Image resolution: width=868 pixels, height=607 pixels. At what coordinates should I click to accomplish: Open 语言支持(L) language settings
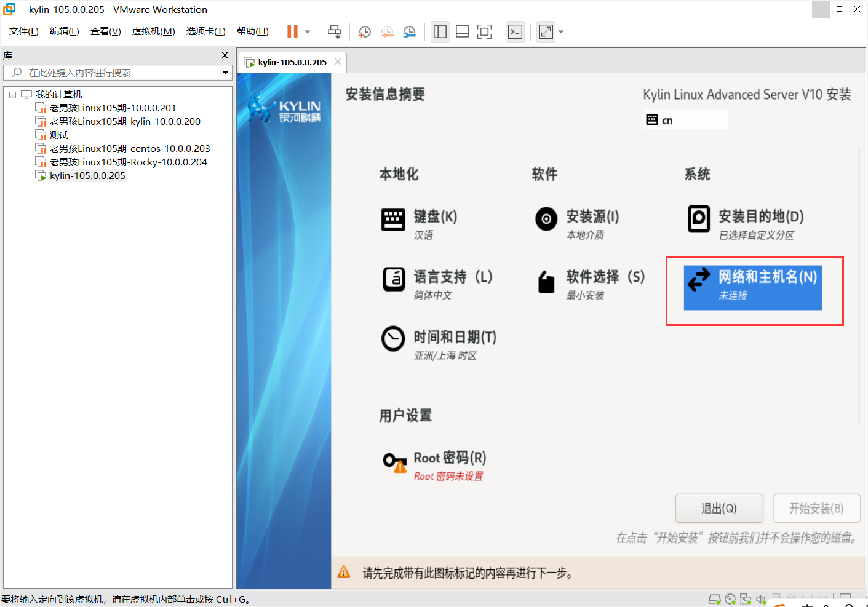pyautogui.click(x=437, y=285)
